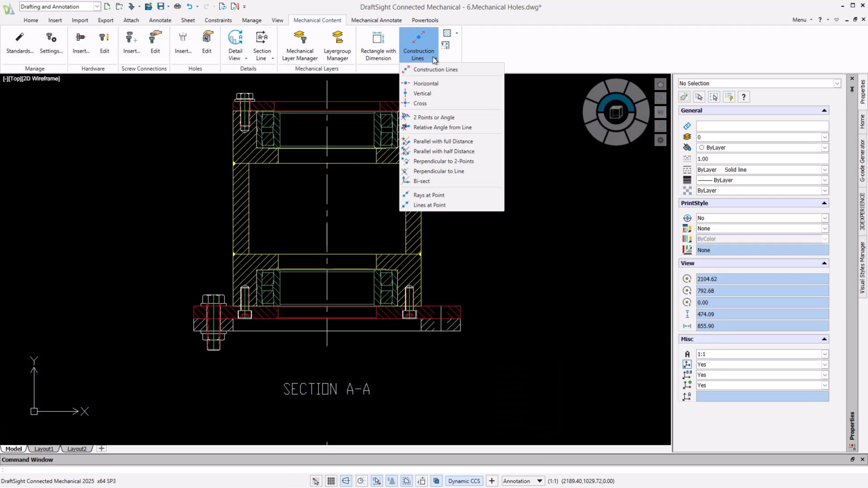Toggle Dynamic CCS in the status bar
This screenshot has width=868, height=488.
coord(464,481)
